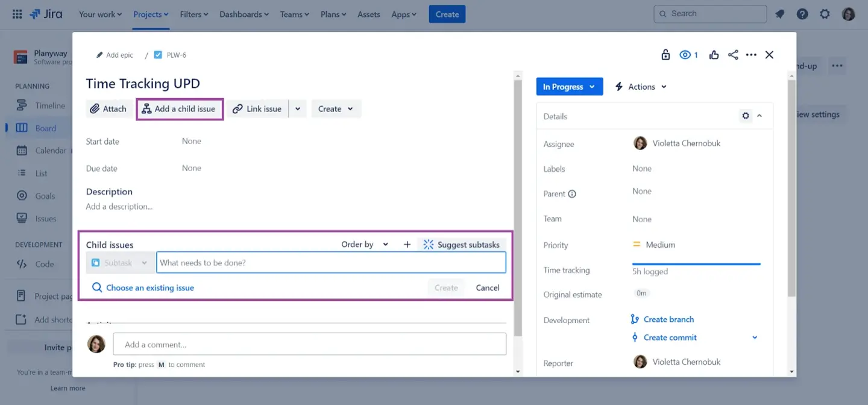This screenshot has width=868, height=405.
Task: Expand the Order by dropdown
Action: [364, 244]
